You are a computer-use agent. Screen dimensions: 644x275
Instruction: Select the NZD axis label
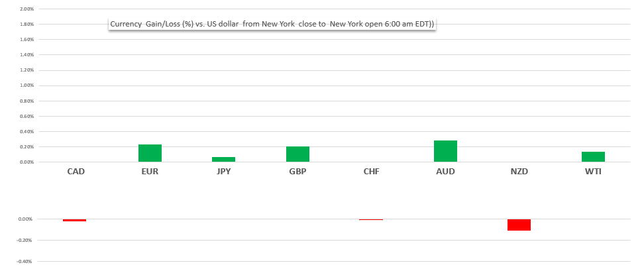519,172
